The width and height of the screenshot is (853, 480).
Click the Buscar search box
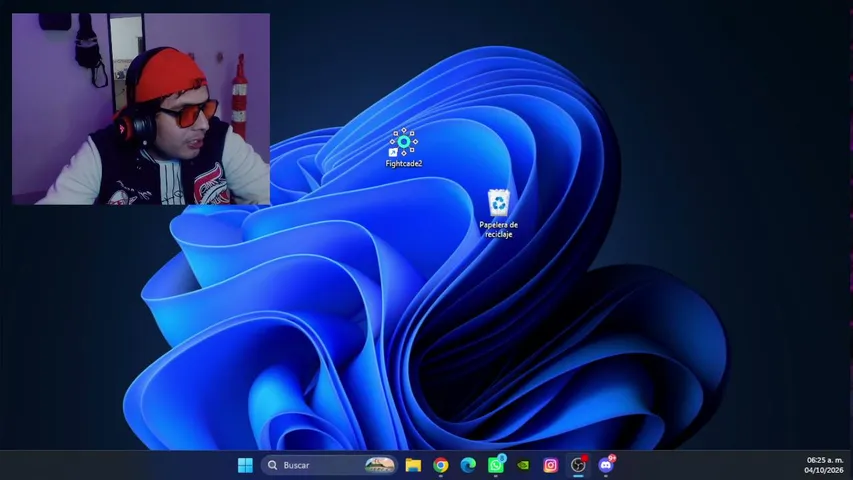click(x=329, y=465)
